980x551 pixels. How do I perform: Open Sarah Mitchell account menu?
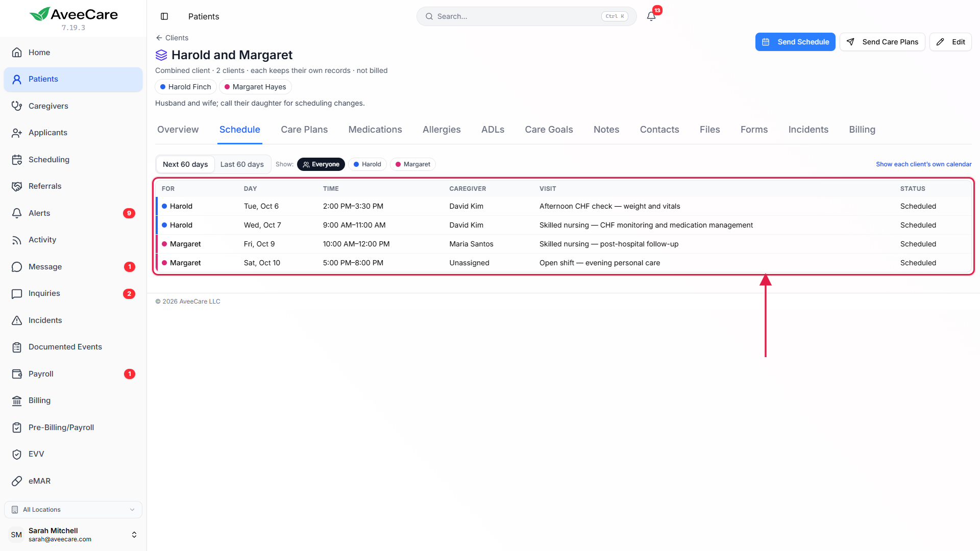click(x=73, y=535)
